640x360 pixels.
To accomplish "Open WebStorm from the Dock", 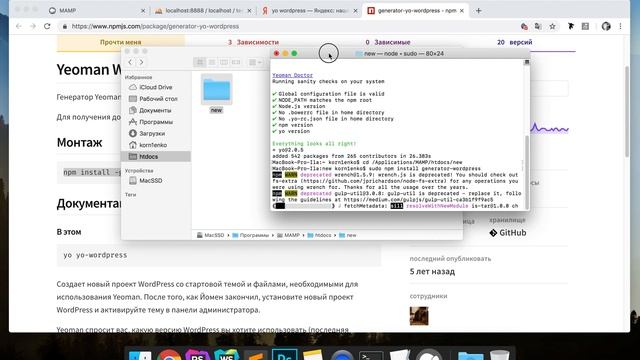I will pos(227,354).
